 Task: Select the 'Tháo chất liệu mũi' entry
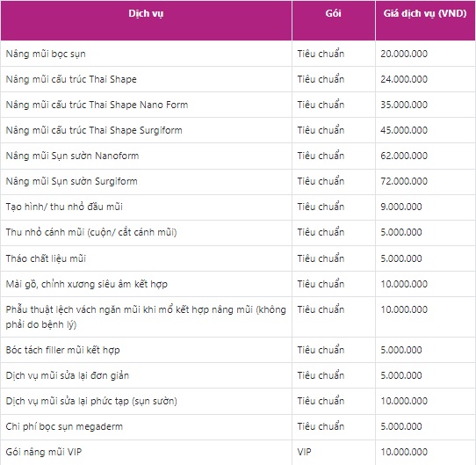point(46,258)
